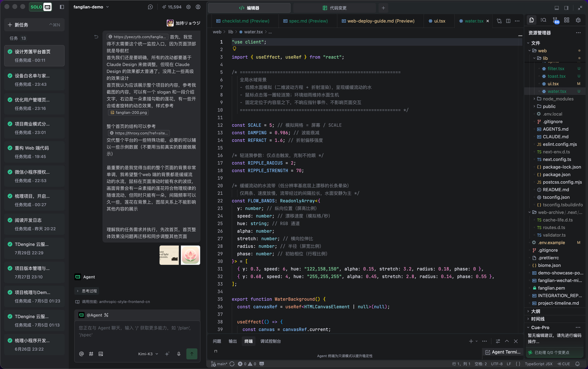
Task: Open the Kimi-K3 model selector
Action: point(148,354)
